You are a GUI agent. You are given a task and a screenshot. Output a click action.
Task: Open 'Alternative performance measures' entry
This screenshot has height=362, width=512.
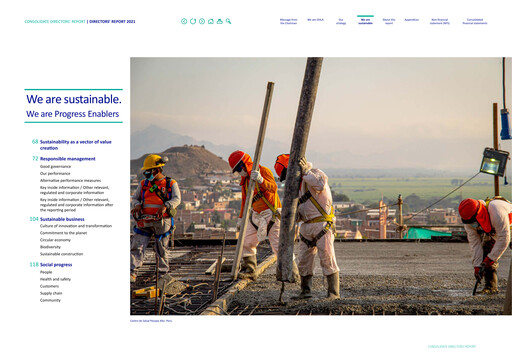coord(70,180)
